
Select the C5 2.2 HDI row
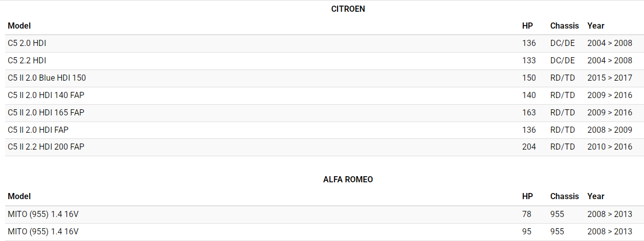coord(27,61)
